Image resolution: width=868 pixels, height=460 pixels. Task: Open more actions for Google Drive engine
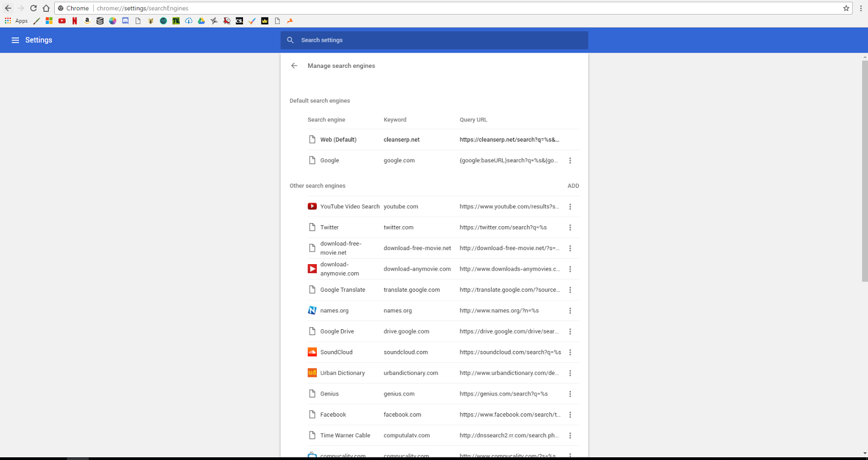[570, 331]
